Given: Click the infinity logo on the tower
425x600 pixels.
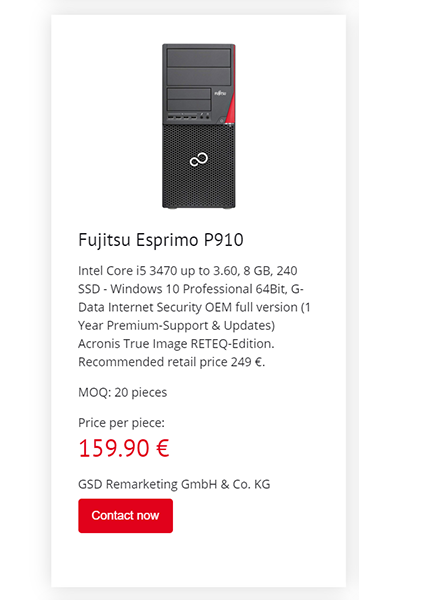Looking at the screenshot, I should [199, 160].
